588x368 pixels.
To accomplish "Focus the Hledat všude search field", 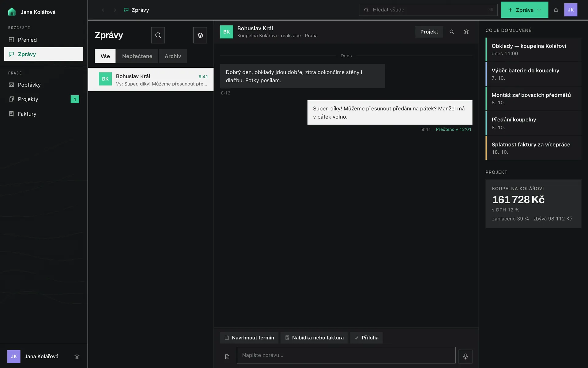I will tap(428, 10).
